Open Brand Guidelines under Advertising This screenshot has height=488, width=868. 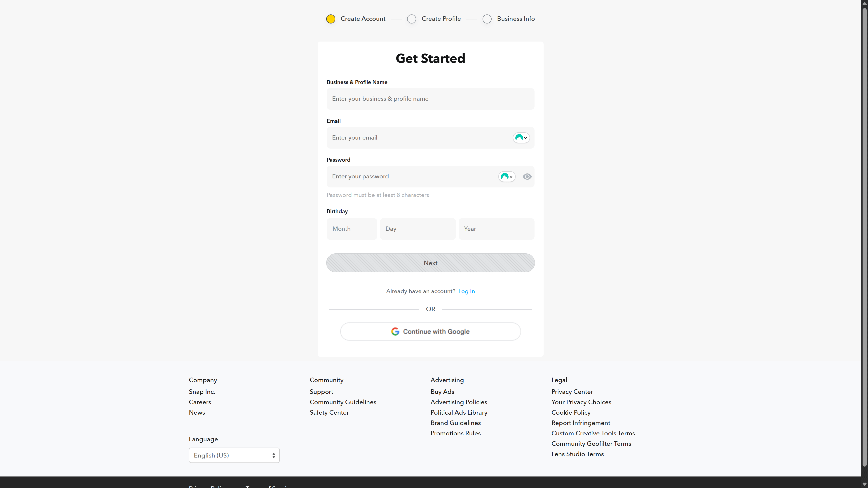455,423
